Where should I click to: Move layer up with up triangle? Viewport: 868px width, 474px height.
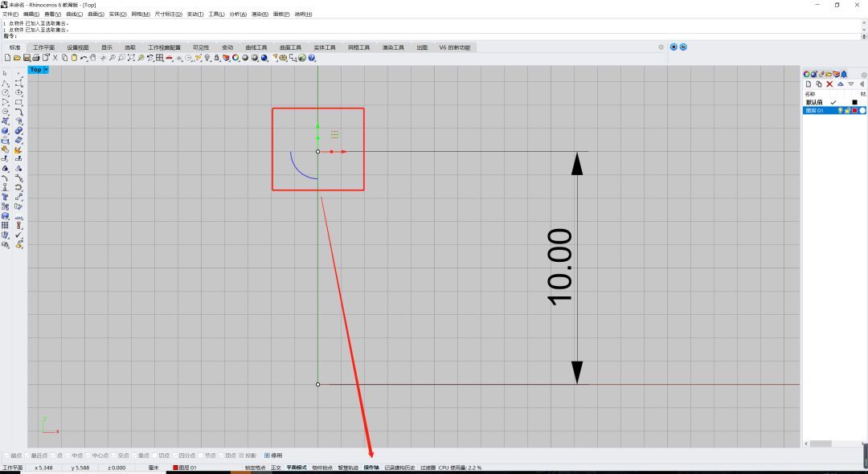point(841,84)
